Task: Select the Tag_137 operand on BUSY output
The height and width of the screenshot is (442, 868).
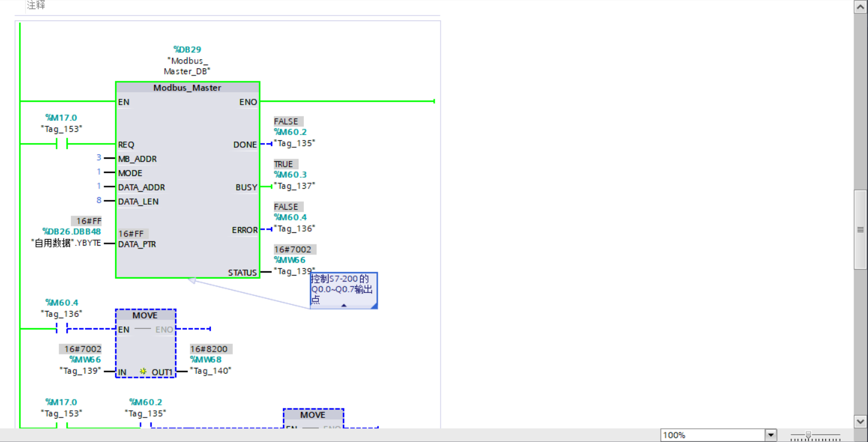Action: [294, 186]
